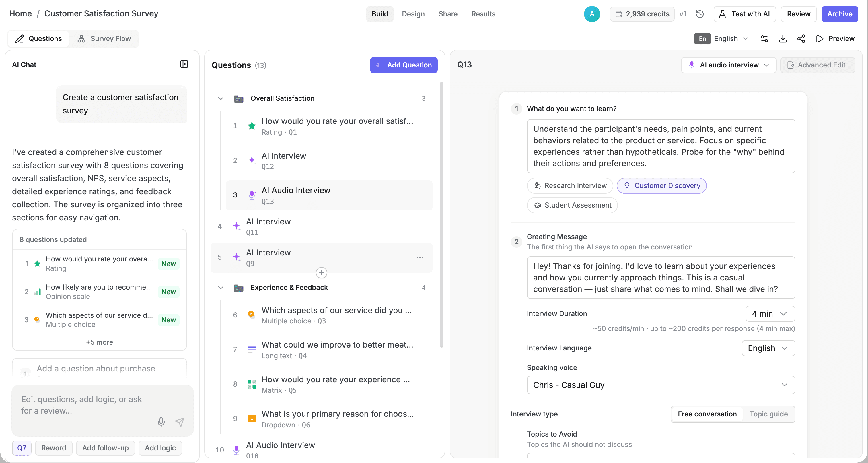
Task: Open version history using the clock icon
Action: point(700,14)
